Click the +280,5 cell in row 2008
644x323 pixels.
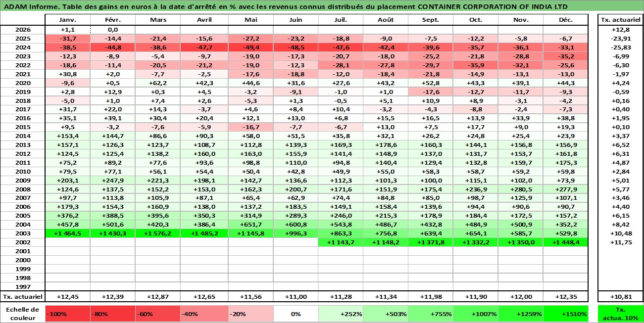coord(521,189)
